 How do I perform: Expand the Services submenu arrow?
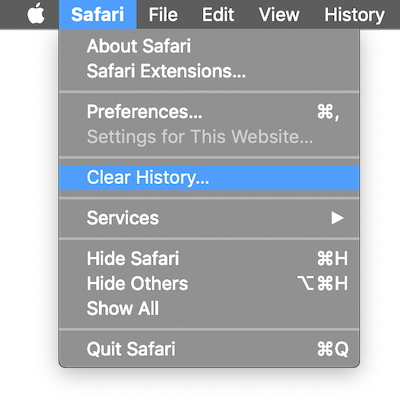click(337, 218)
